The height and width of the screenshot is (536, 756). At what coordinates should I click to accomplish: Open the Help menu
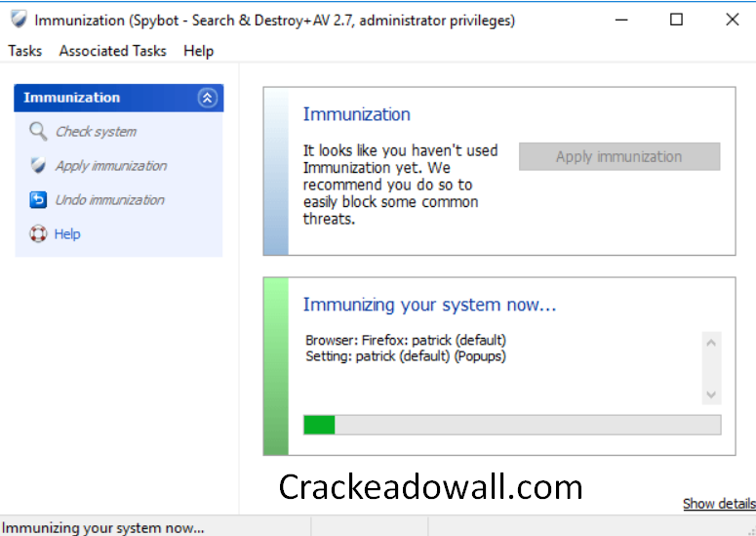[198, 51]
